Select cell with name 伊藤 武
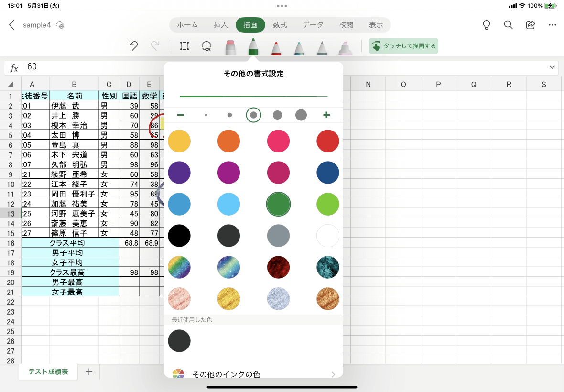This screenshot has width=564, height=392. pos(74,106)
